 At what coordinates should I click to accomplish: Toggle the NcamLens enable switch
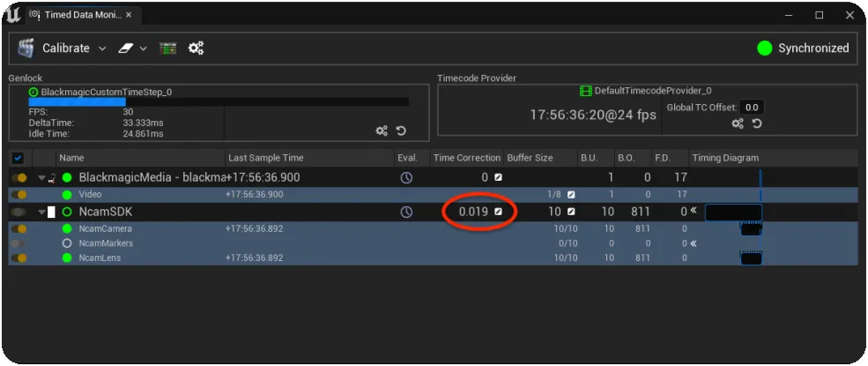coord(19,258)
